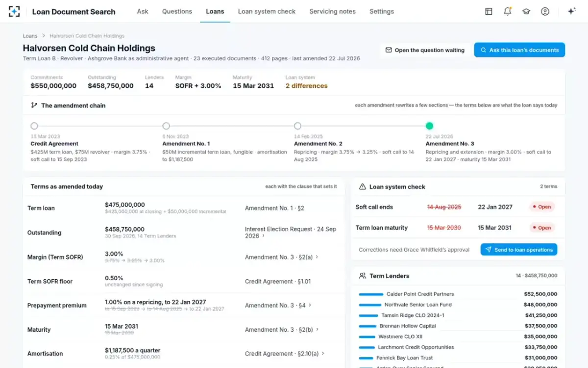The image size is (588, 368).
Task: Click the $550,000,000 commitments value
Action: point(53,86)
